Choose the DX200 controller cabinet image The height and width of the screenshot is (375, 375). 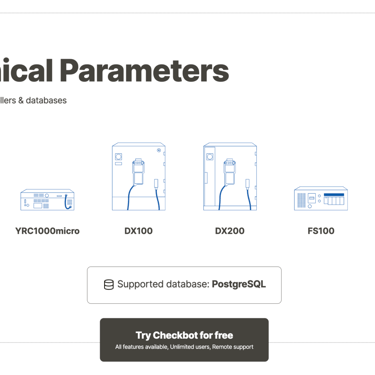coord(230,176)
